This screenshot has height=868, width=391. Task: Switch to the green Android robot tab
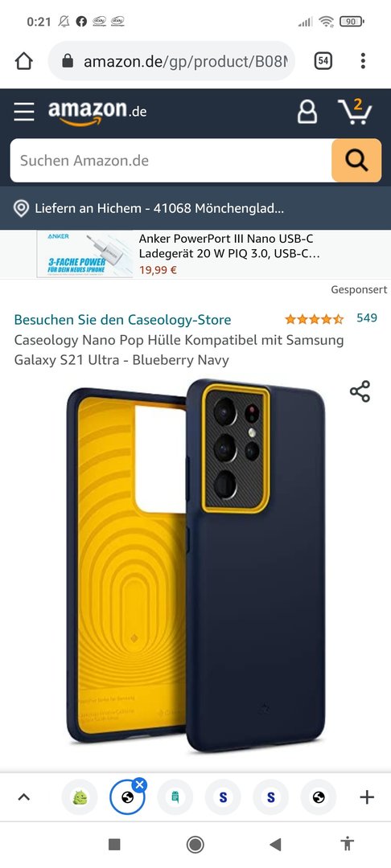80,797
